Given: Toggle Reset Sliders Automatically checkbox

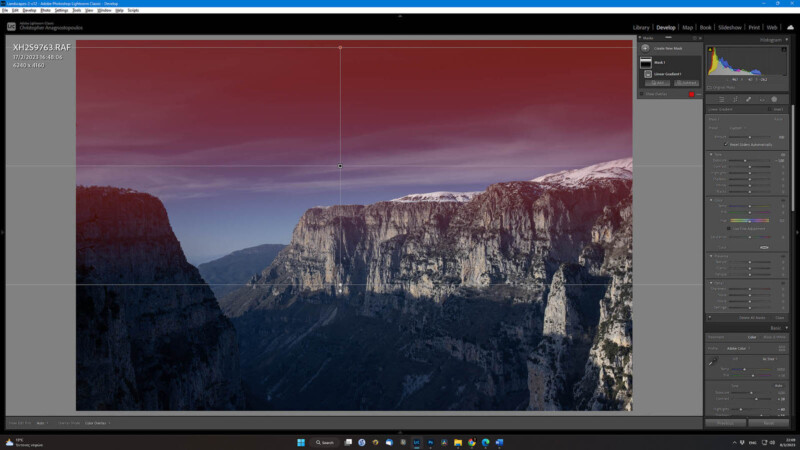Looking at the screenshot, I should coord(726,144).
